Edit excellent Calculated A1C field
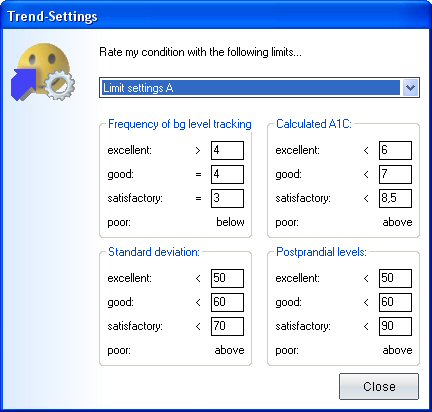 coord(395,150)
